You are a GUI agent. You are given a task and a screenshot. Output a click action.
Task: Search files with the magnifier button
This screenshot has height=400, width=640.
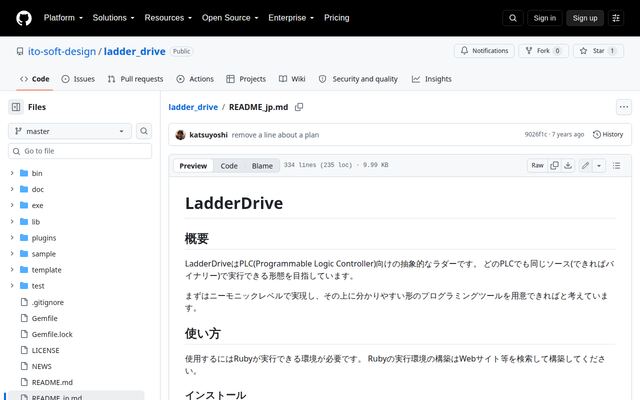point(144,131)
